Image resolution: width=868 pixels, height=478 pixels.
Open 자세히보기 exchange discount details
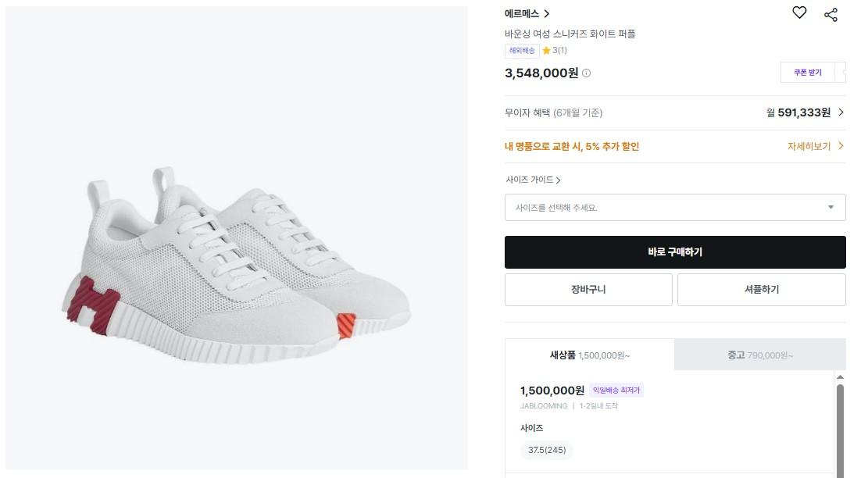815,146
